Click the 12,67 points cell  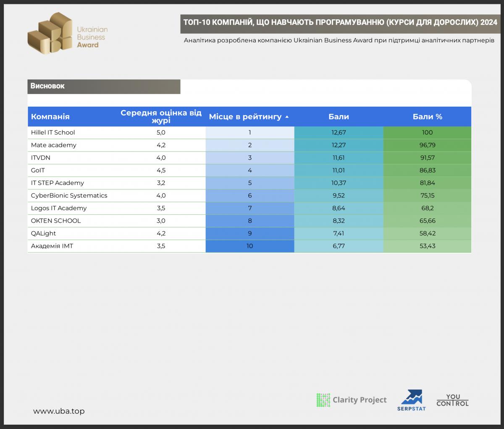point(339,132)
